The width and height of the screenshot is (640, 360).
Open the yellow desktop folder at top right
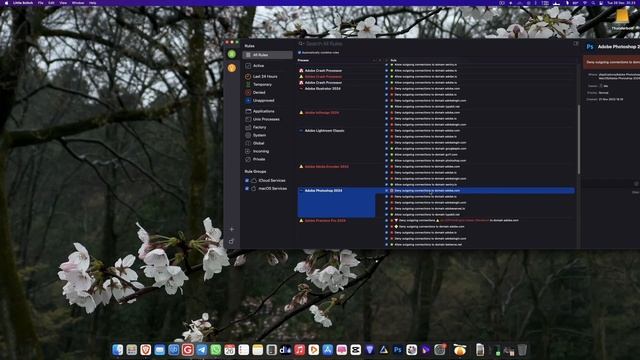click(x=622, y=16)
